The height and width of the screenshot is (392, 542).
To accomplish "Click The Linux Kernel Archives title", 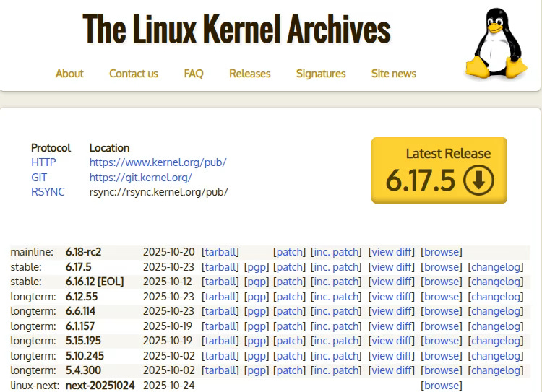I will click(x=237, y=29).
